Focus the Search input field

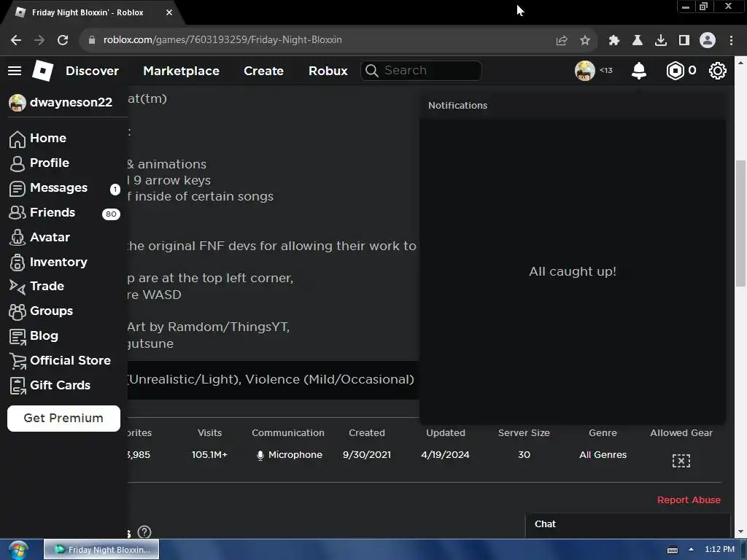(x=421, y=71)
